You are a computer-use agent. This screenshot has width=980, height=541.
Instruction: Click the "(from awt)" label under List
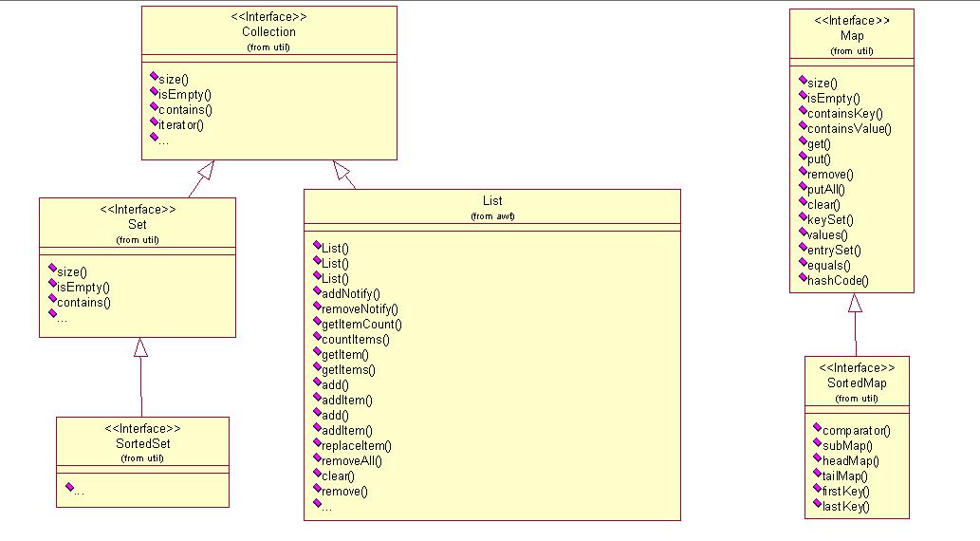(492, 216)
